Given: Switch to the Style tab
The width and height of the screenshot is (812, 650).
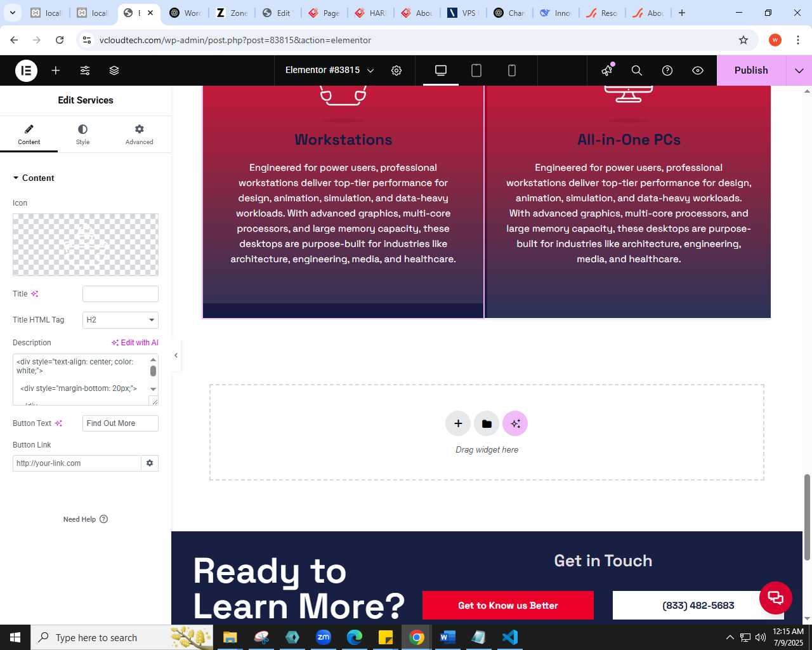Looking at the screenshot, I should (82, 135).
